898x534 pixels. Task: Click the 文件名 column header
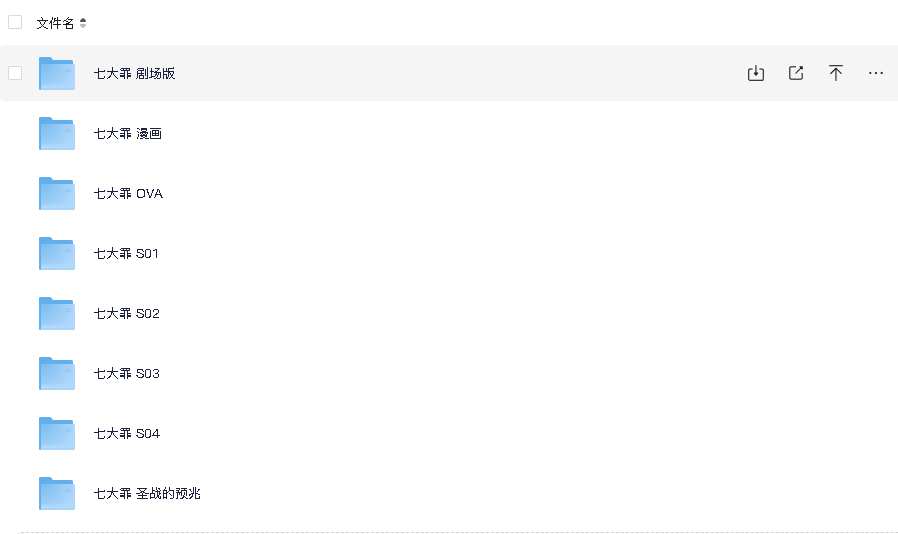coord(55,23)
